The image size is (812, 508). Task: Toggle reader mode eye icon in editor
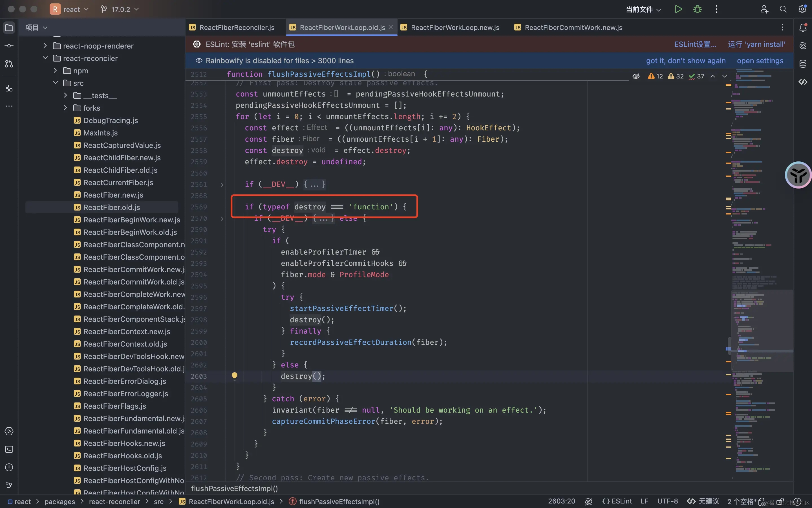coord(636,76)
